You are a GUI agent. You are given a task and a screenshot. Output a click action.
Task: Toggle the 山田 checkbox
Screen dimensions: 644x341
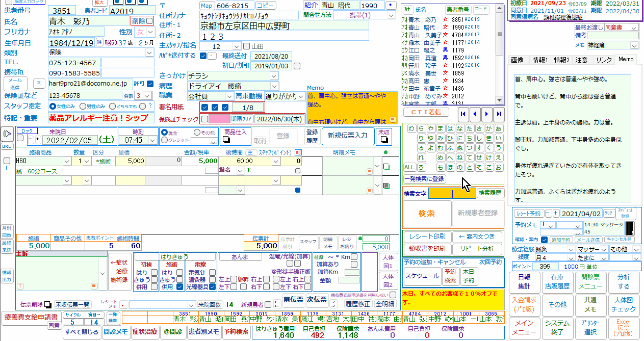[x=247, y=46]
